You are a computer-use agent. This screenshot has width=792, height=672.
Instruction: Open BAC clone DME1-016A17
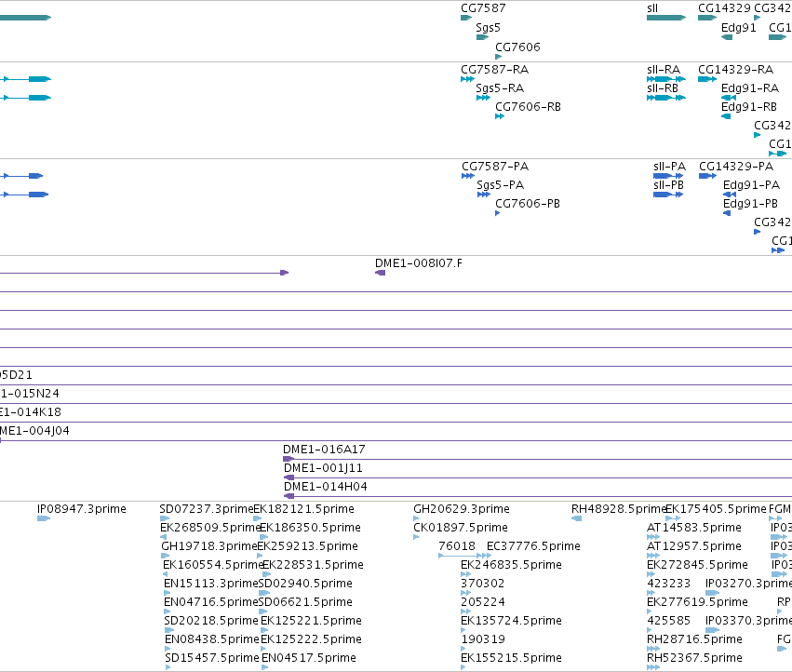pos(324,450)
